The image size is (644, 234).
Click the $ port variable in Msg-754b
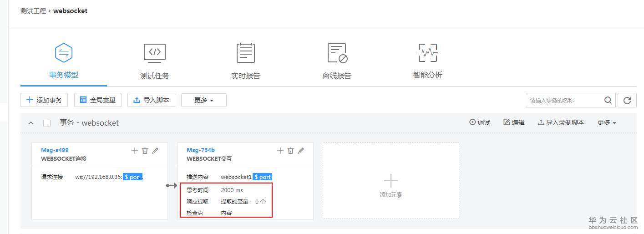[263, 177]
